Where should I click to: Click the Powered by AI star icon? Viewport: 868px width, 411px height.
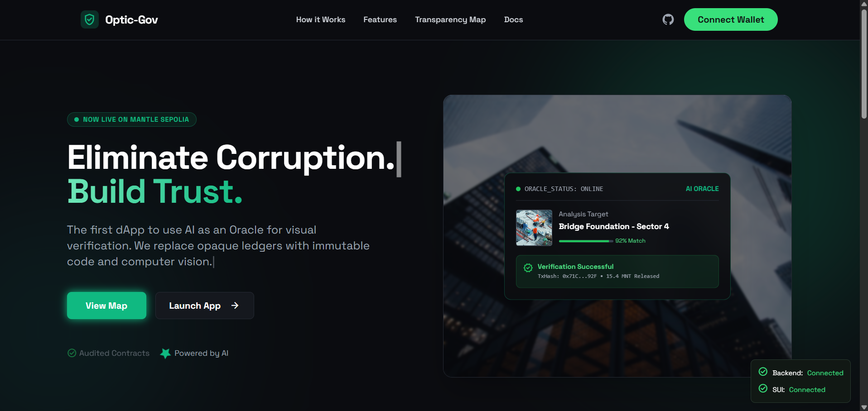click(165, 353)
